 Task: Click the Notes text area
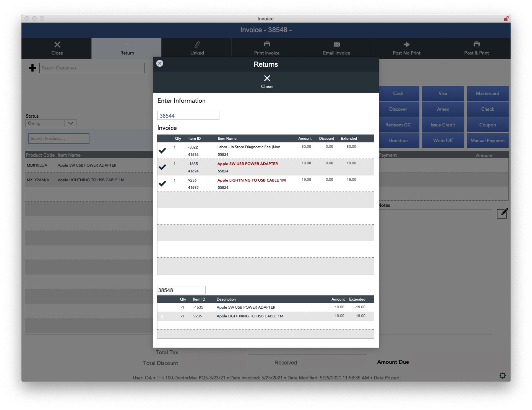pyautogui.click(x=435, y=272)
